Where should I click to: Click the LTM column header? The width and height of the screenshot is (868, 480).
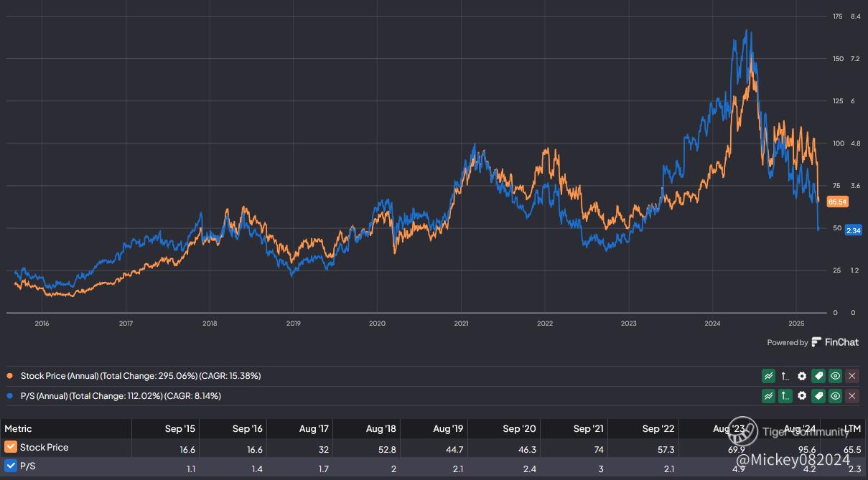pyautogui.click(x=851, y=428)
